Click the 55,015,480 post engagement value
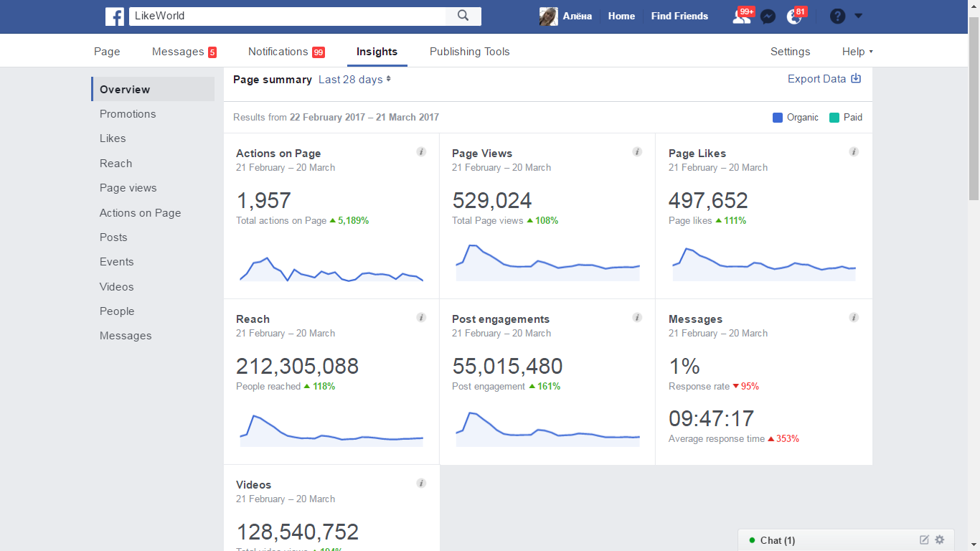 point(507,367)
